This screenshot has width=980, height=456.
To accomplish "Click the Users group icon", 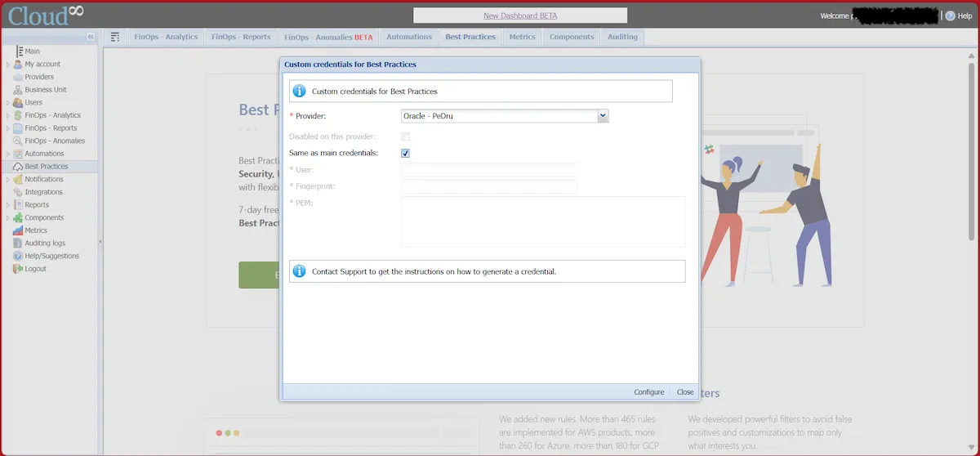I will [x=18, y=102].
